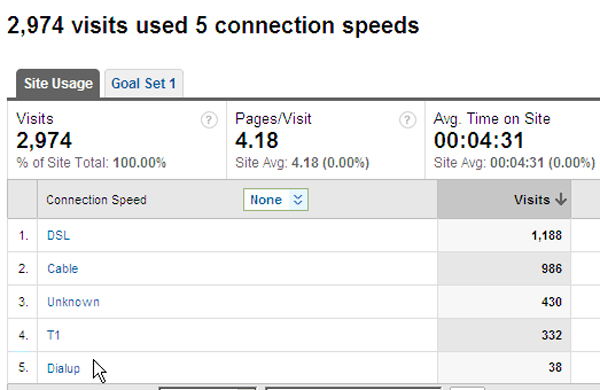
Task: Open the DSL connection speed link
Action: tap(59, 235)
